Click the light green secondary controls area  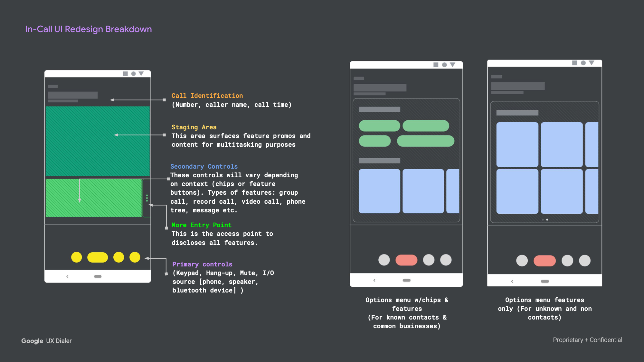click(x=94, y=198)
